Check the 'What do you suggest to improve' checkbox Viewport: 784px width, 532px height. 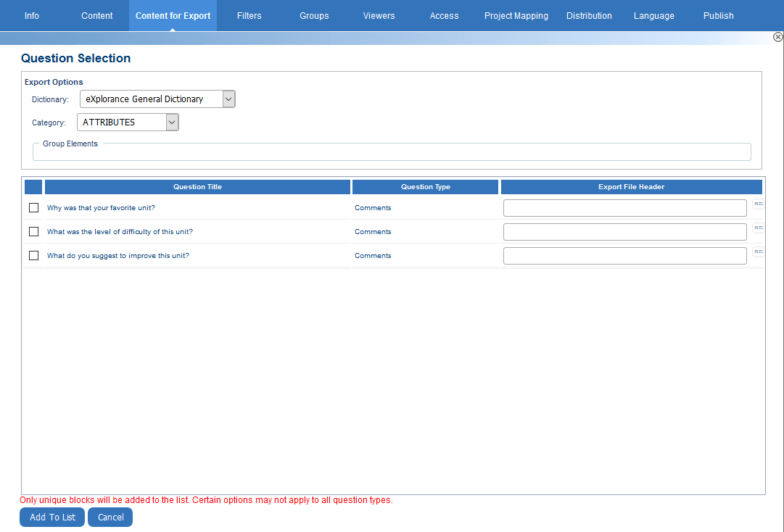click(x=33, y=256)
